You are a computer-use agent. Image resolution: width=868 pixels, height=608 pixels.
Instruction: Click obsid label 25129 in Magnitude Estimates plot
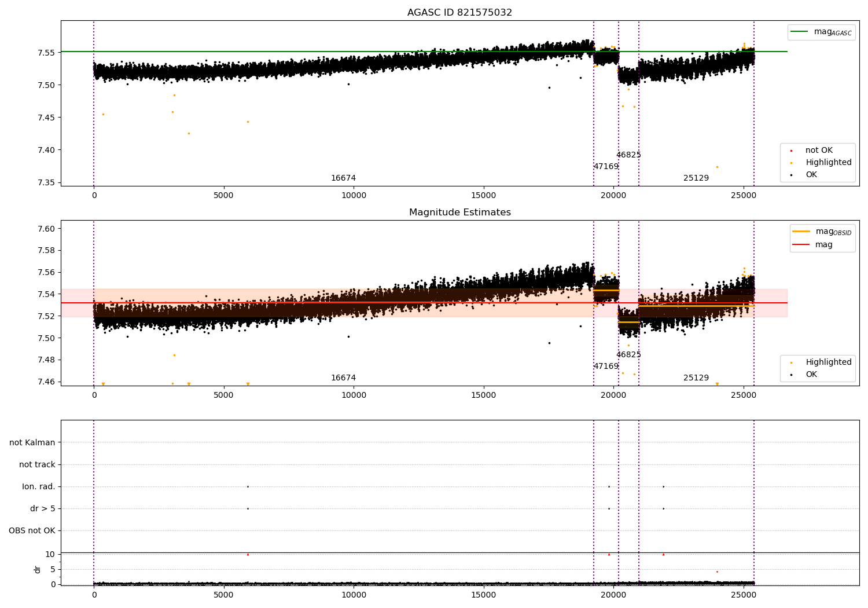[x=696, y=378]
